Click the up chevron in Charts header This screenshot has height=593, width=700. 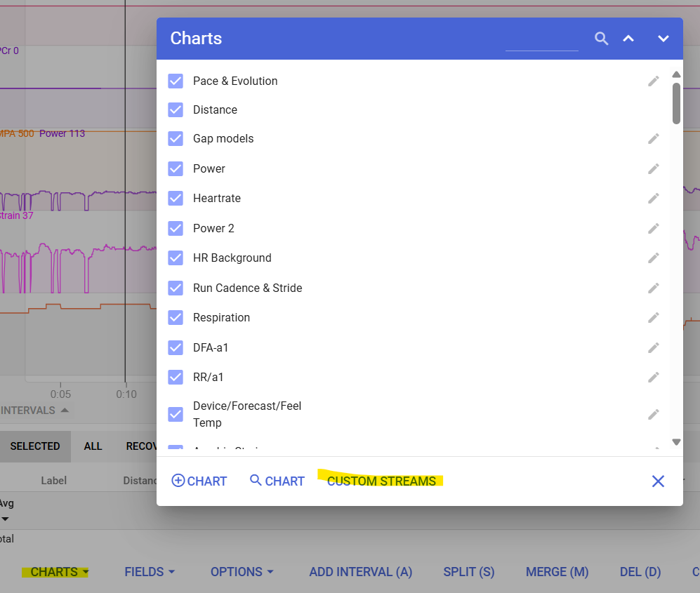click(628, 39)
